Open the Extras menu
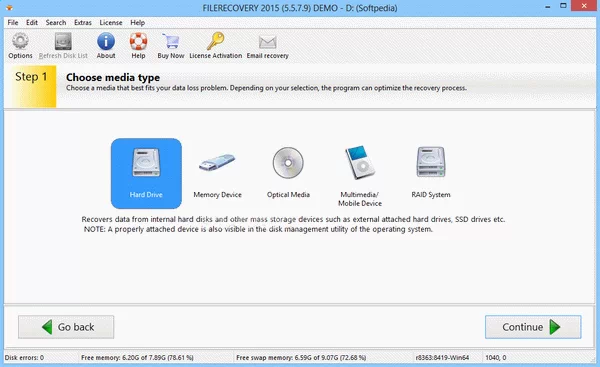600x367 pixels. pos(83,23)
